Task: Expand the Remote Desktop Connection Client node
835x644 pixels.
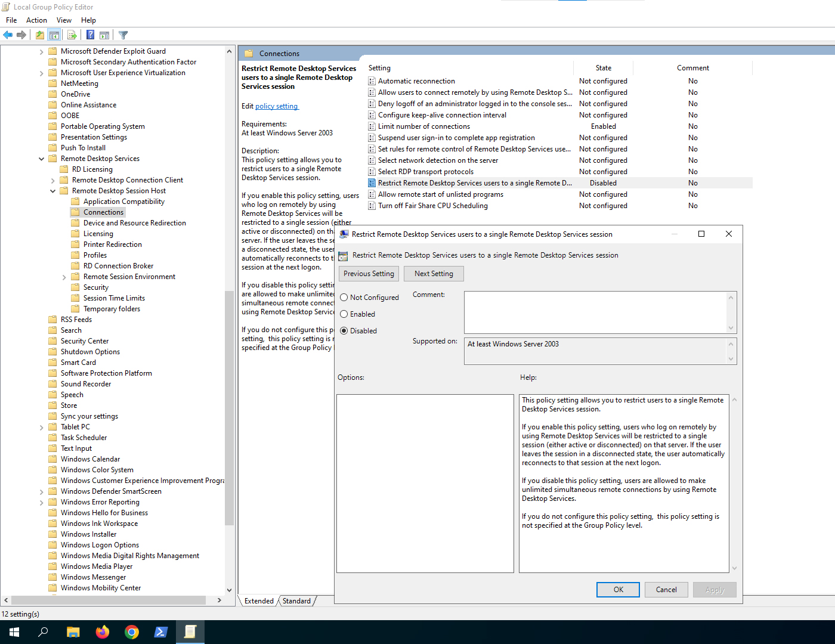Action: (53, 180)
